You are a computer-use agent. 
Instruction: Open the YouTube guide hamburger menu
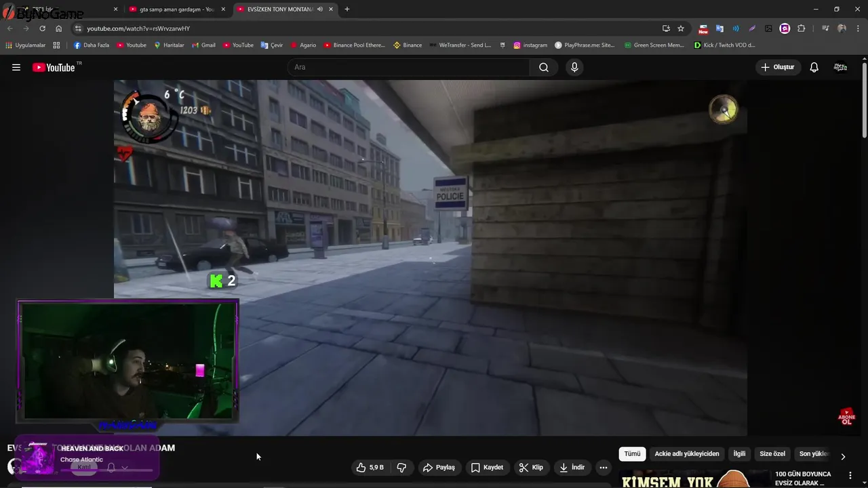coord(16,67)
